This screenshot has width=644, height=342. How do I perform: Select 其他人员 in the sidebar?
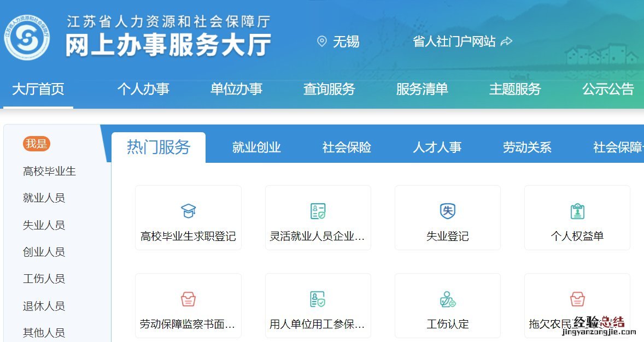click(44, 333)
